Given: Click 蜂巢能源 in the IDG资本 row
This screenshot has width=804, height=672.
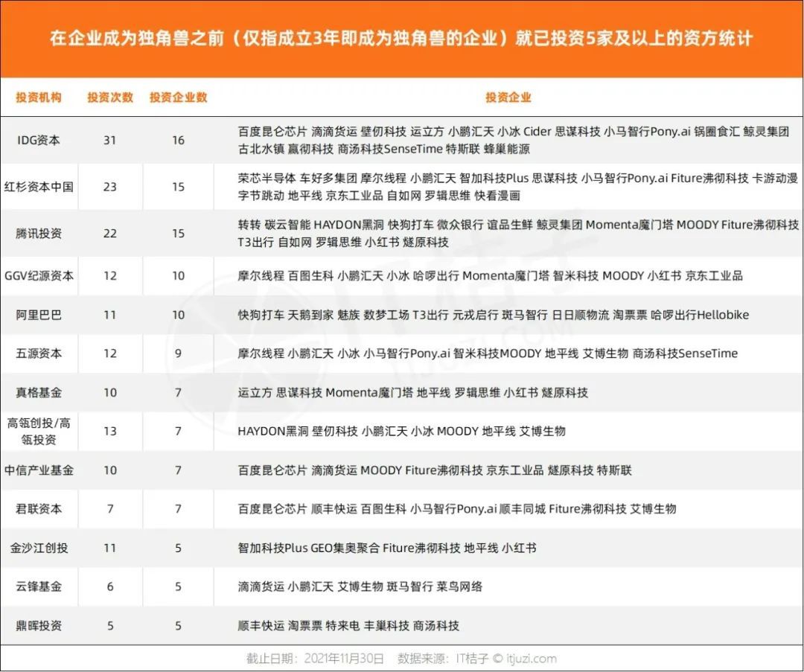Looking at the screenshot, I should pyautogui.click(x=507, y=149).
